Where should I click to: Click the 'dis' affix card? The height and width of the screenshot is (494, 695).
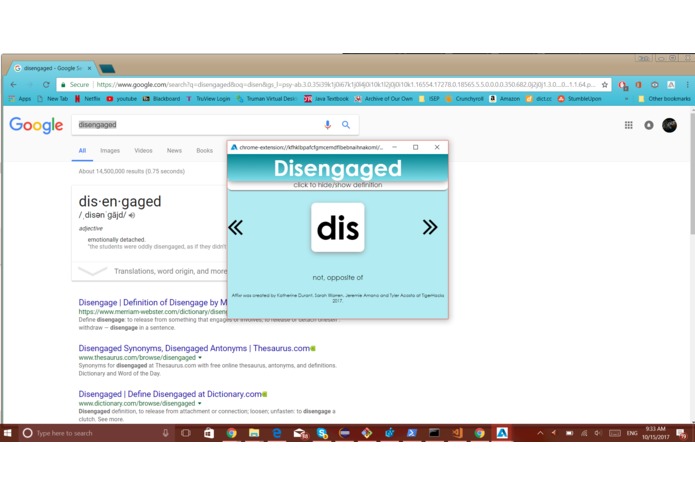[x=338, y=228]
